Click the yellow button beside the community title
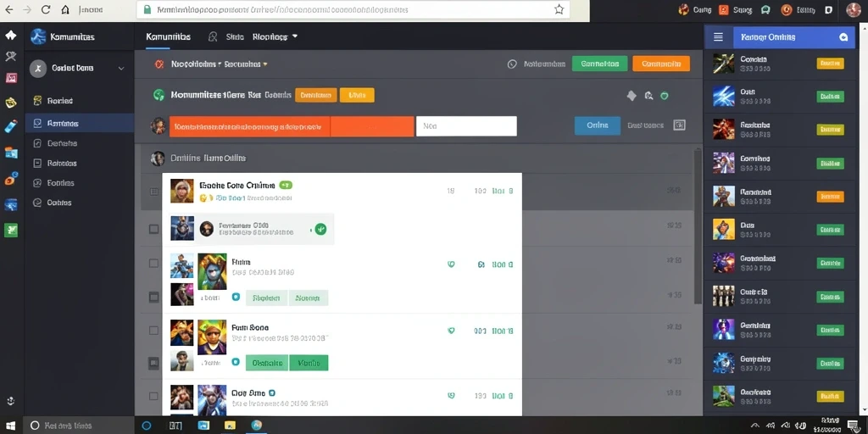Viewport: 868px width, 434px height. [357, 95]
